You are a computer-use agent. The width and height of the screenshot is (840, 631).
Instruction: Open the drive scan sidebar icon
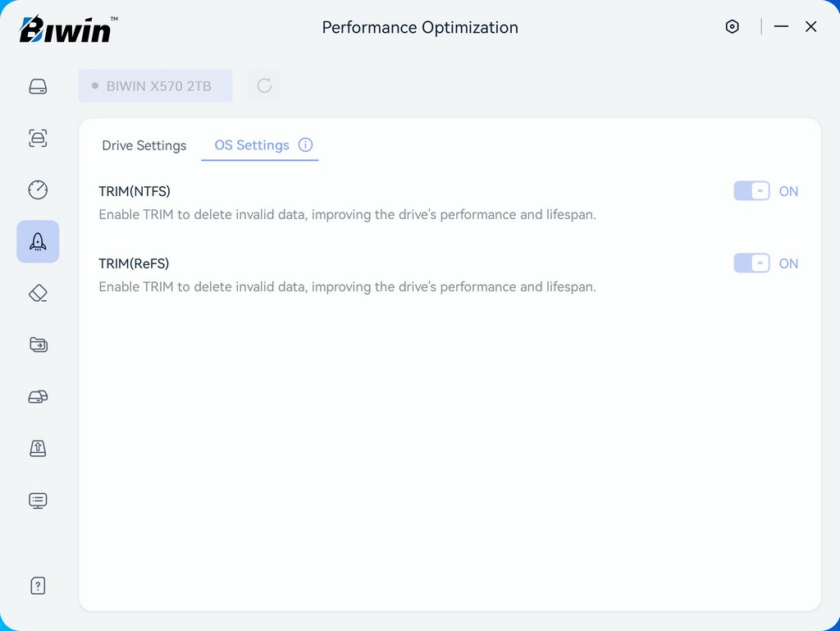38,138
